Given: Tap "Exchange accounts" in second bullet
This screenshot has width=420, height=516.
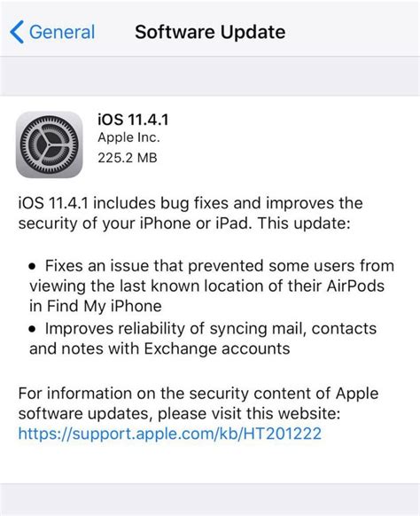Looking at the screenshot, I should point(217,348).
